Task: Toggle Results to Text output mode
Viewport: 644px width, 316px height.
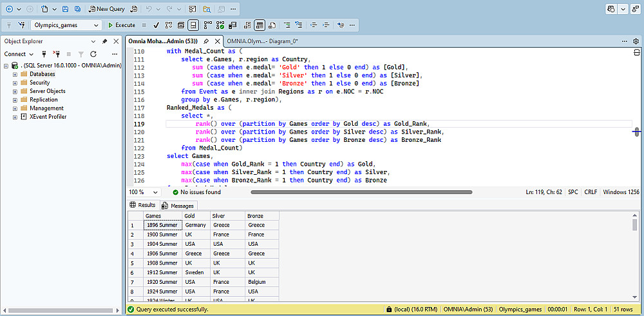Action: tap(248, 25)
